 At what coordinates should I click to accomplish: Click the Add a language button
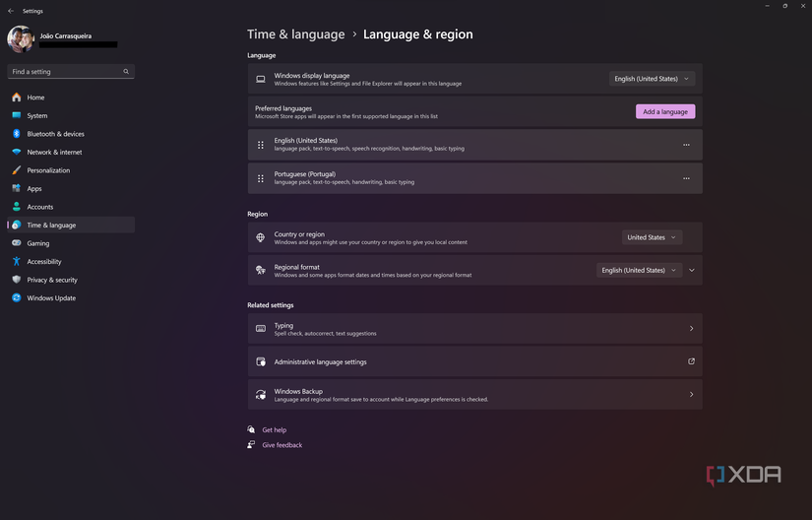pyautogui.click(x=665, y=111)
